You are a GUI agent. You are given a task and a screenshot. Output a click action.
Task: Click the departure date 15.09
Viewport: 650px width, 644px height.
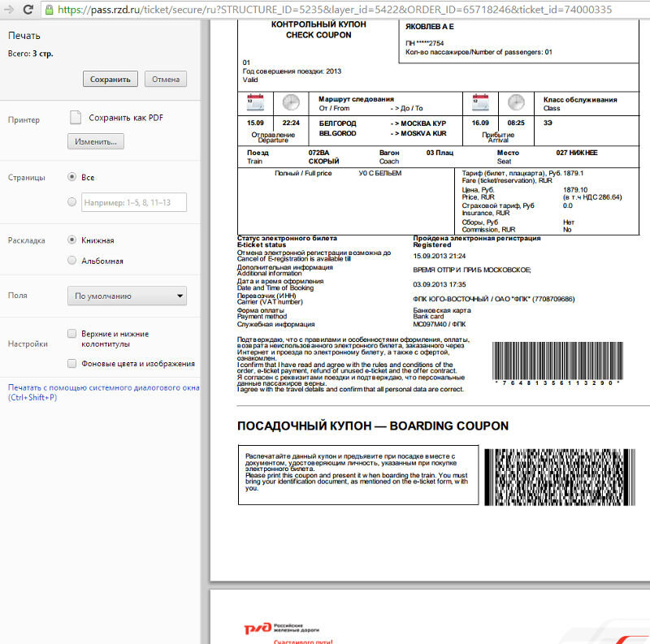tap(255, 123)
